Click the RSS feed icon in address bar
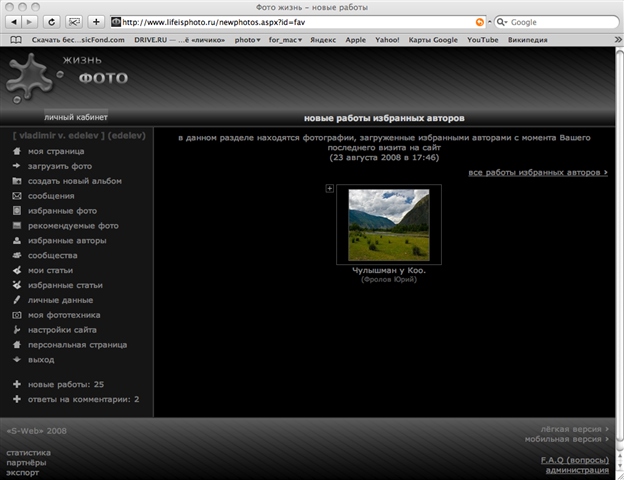The width and height of the screenshot is (624, 480). click(x=480, y=21)
